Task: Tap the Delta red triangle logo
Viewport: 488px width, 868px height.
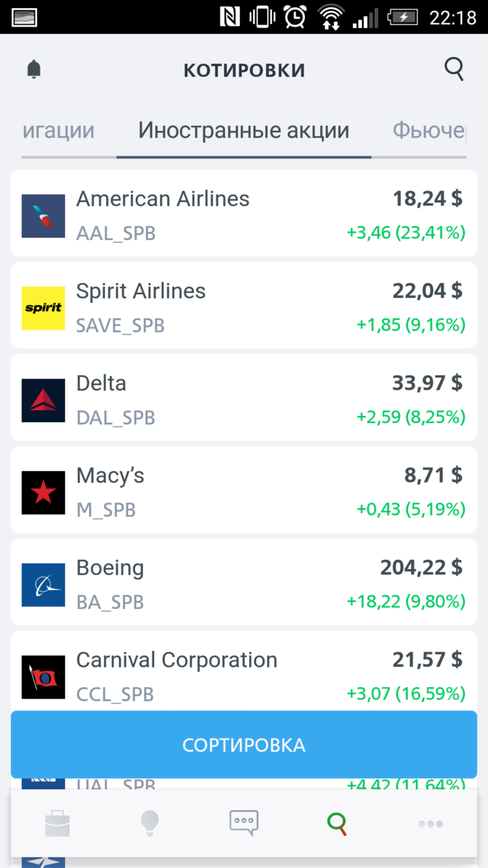Action: coord(43,400)
